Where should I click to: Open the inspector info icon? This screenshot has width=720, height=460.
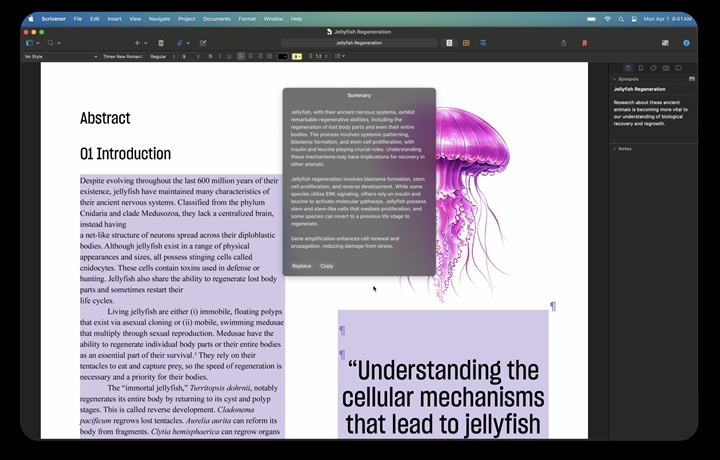click(x=686, y=43)
